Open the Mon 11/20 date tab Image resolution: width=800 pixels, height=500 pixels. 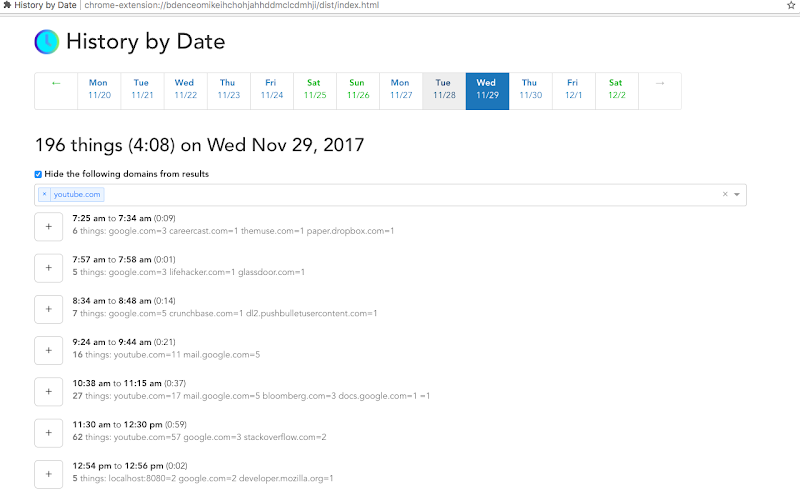[x=99, y=91]
